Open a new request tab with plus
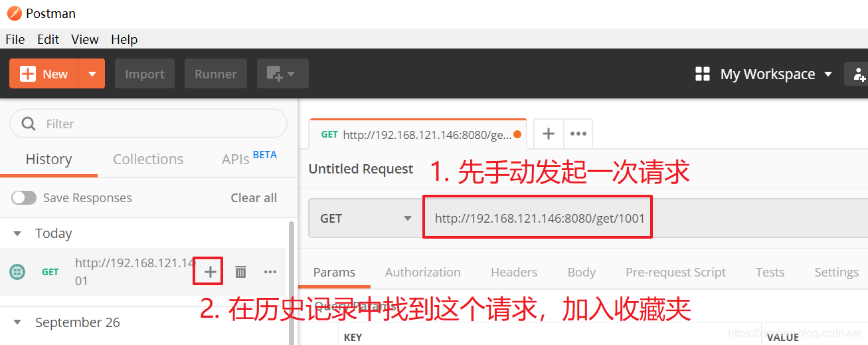 tap(549, 134)
